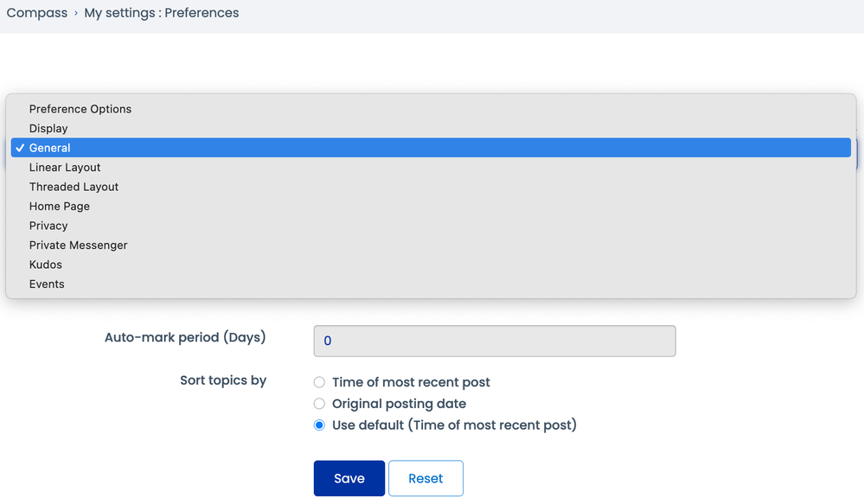The image size is (864, 504).
Task: Choose Display from the dropdown list
Action: click(x=48, y=128)
